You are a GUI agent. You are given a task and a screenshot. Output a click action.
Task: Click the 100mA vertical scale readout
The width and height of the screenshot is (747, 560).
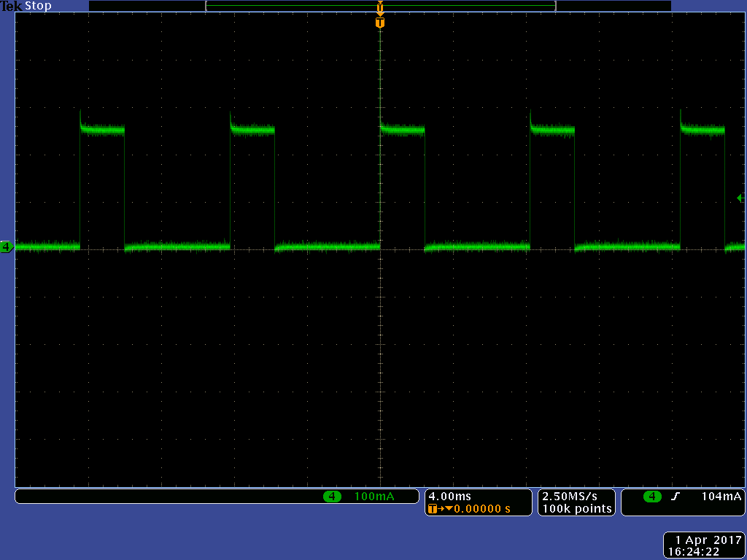click(374, 497)
